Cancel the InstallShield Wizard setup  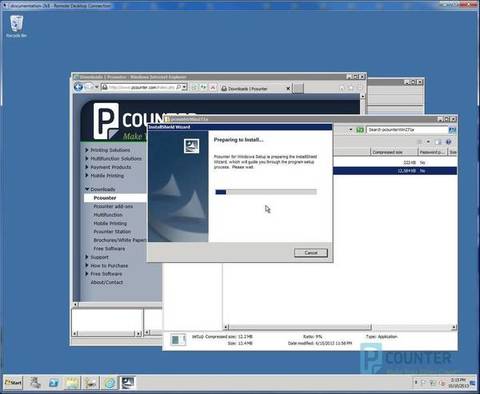[x=311, y=253]
